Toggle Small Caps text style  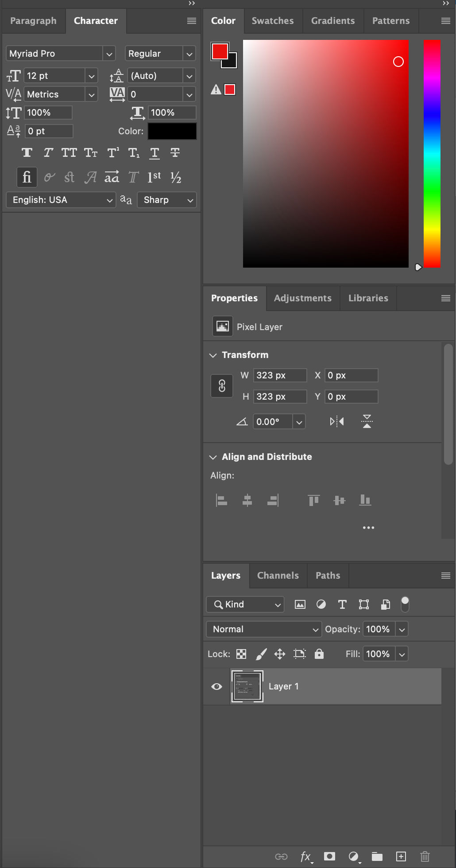pos(91,153)
